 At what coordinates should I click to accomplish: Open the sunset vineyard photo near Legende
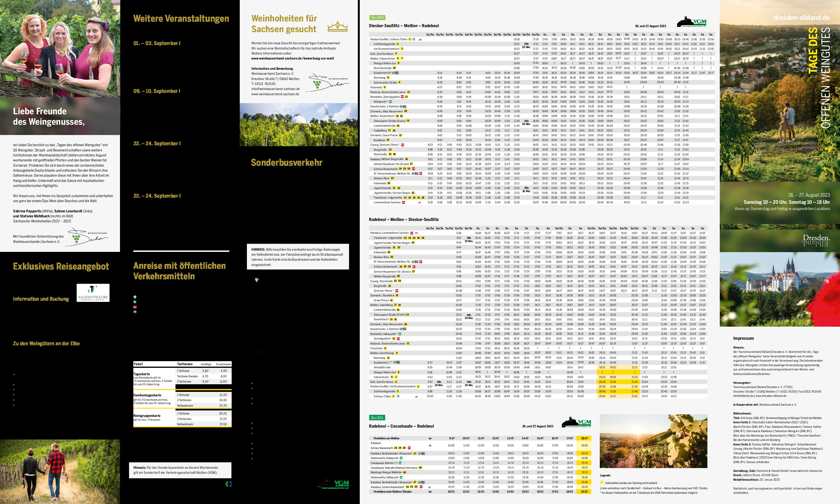(x=654, y=441)
